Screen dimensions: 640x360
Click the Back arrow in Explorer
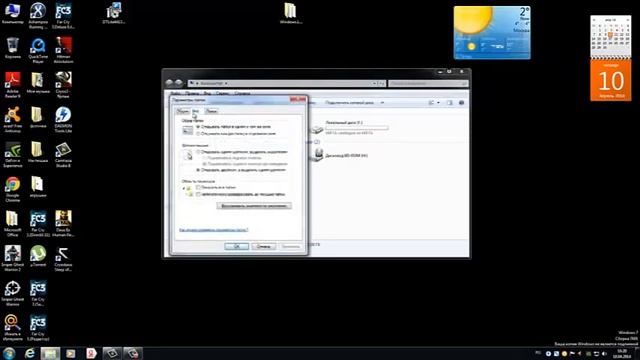(x=169, y=83)
